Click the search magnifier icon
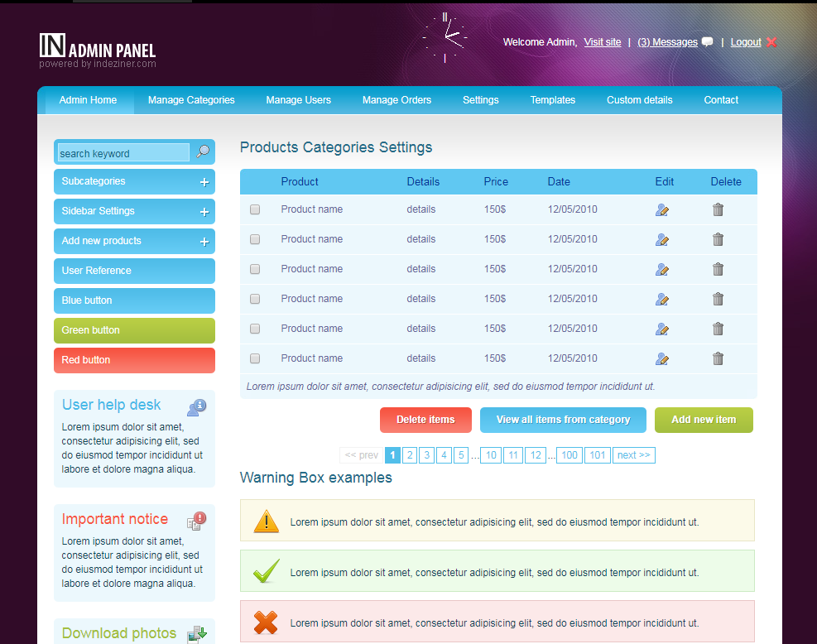 [x=203, y=152]
